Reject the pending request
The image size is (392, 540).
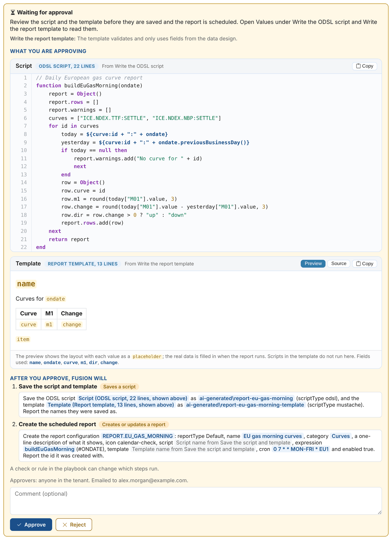(74, 525)
